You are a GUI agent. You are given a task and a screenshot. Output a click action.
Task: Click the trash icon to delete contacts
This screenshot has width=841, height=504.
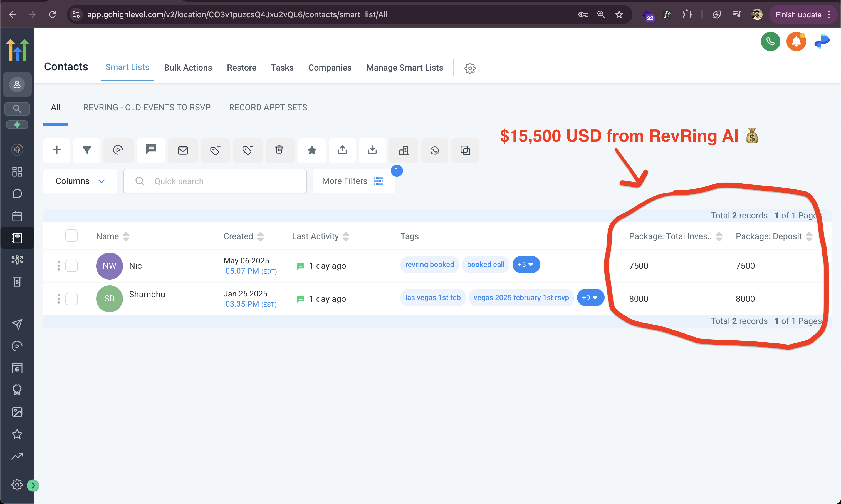(x=279, y=150)
